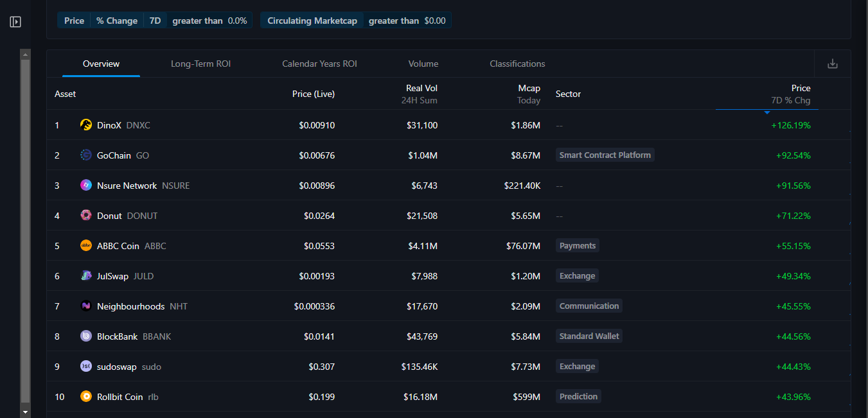This screenshot has height=418, width=868.
Task: Click the Nsure Network coin logo
Action: tap(86, 186)
